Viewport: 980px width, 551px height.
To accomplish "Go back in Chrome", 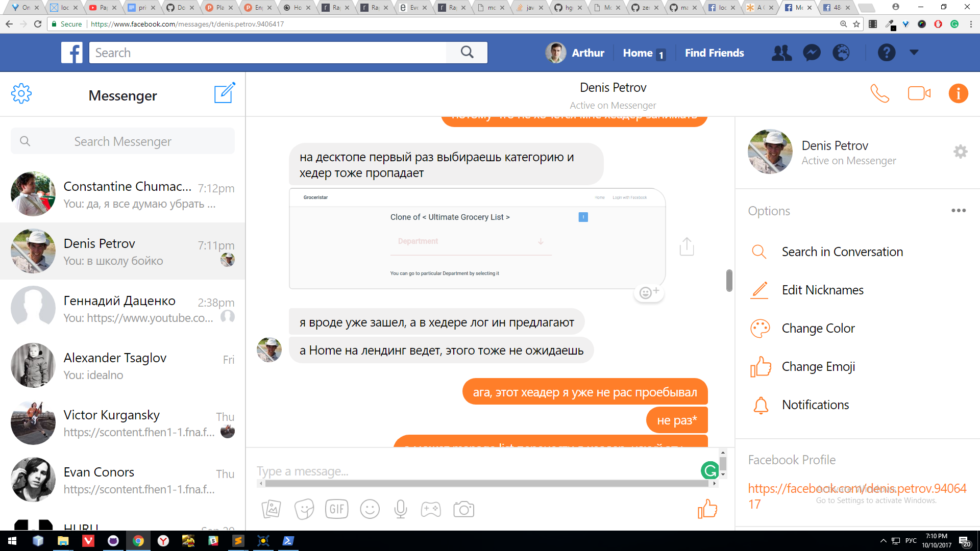I will (9, 24).
